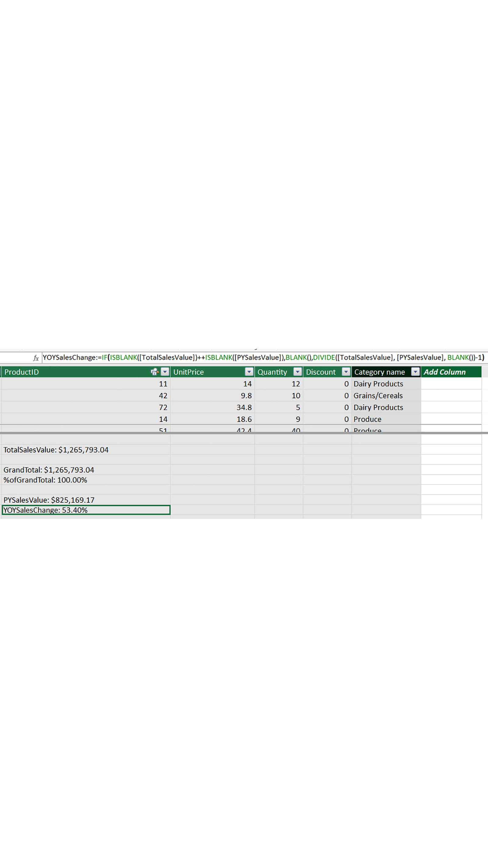This screenshot has width=488, height=868.
Task: Click the splitter bar above the measure grid
Action: click(x=244, y=433)
